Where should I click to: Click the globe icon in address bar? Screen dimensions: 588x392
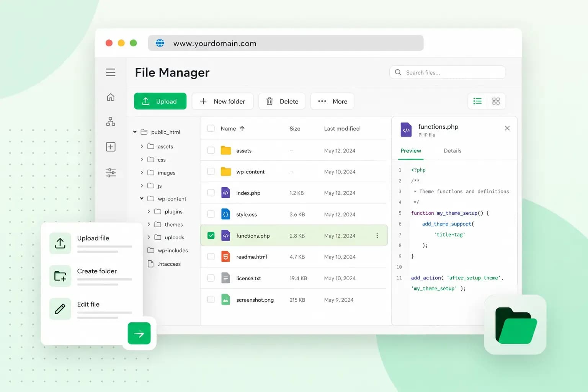coord(160,43)
